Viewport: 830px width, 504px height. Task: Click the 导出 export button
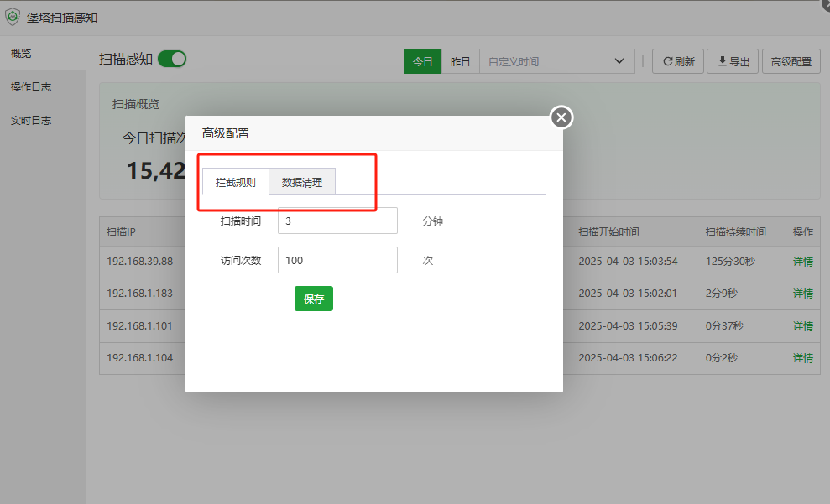tap(733, 61)
